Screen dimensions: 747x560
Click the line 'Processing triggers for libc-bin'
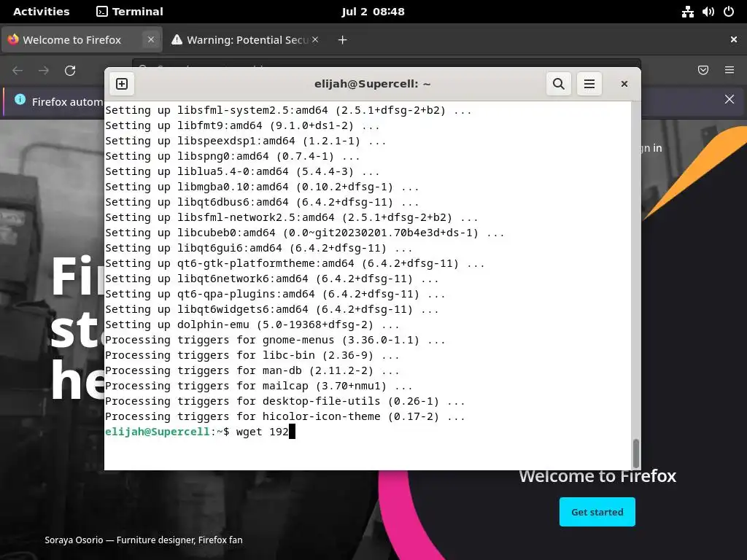click(252, 355)
